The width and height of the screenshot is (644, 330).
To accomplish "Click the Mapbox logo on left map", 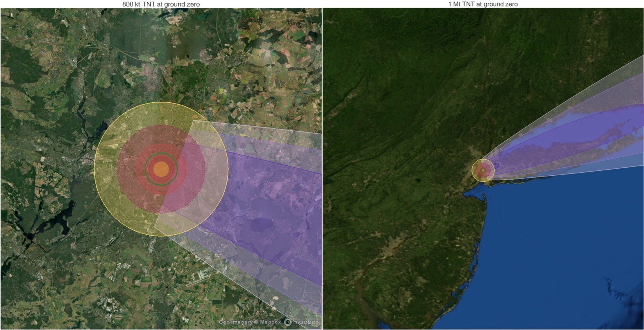I will (301, 322).
